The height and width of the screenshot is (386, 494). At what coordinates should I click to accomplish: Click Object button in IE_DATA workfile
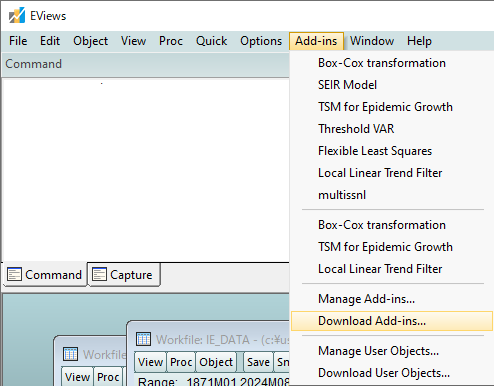pyautogui.click(x=216, y=362)
